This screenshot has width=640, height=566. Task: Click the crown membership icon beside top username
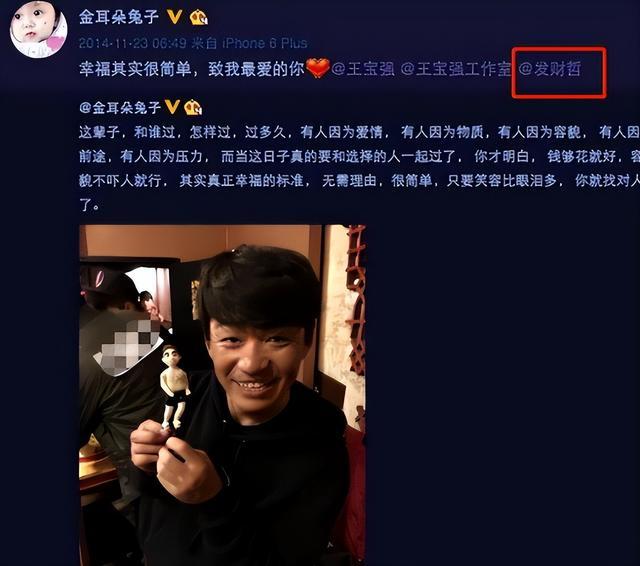(198, 17)
